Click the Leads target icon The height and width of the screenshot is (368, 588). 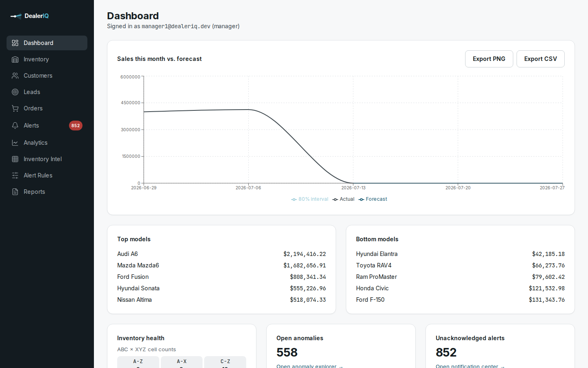click(x=15, y=92)
